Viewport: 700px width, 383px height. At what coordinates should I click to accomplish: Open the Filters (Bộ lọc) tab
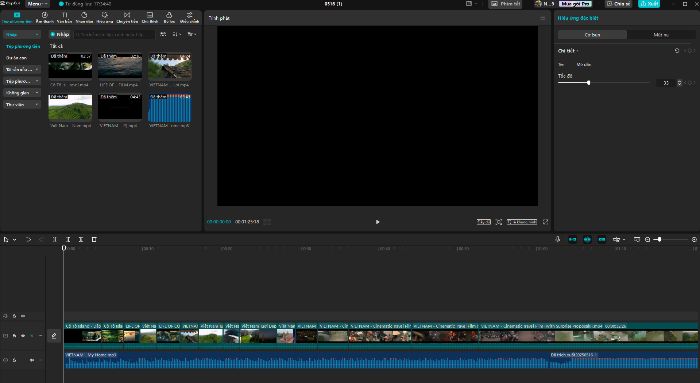click(x=169, y=17)
